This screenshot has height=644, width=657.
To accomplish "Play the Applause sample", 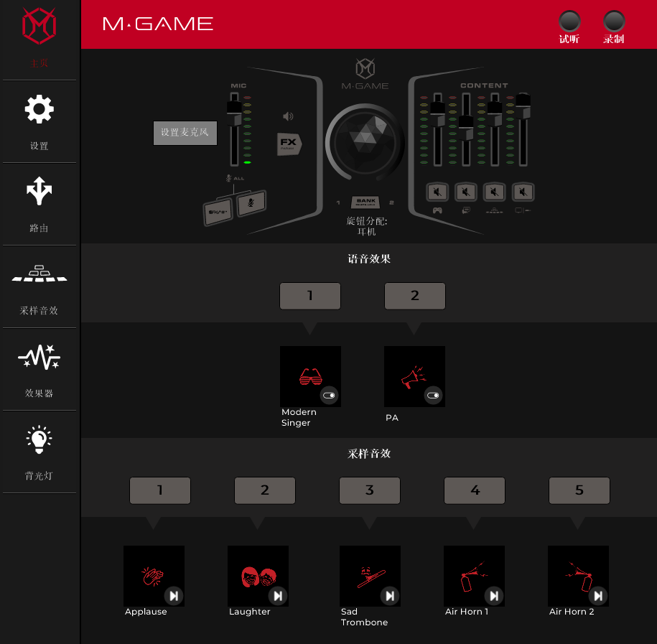I will tap(174, 595).
